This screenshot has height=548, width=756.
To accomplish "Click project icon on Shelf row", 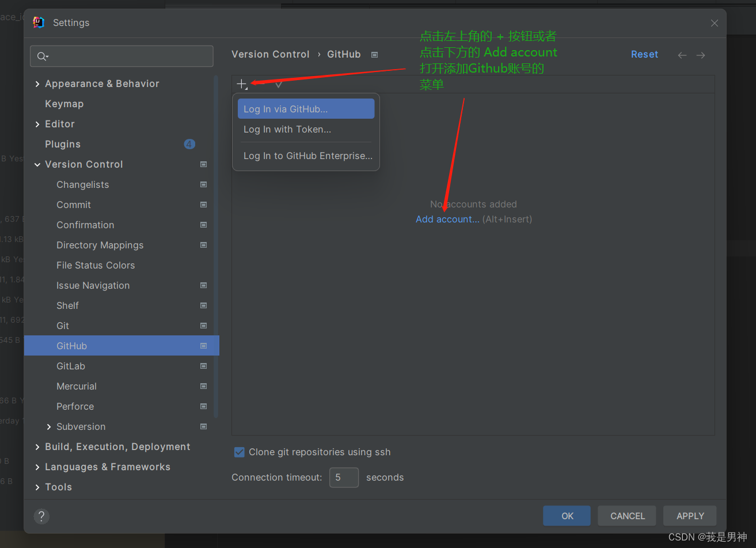I will [203, 305].
